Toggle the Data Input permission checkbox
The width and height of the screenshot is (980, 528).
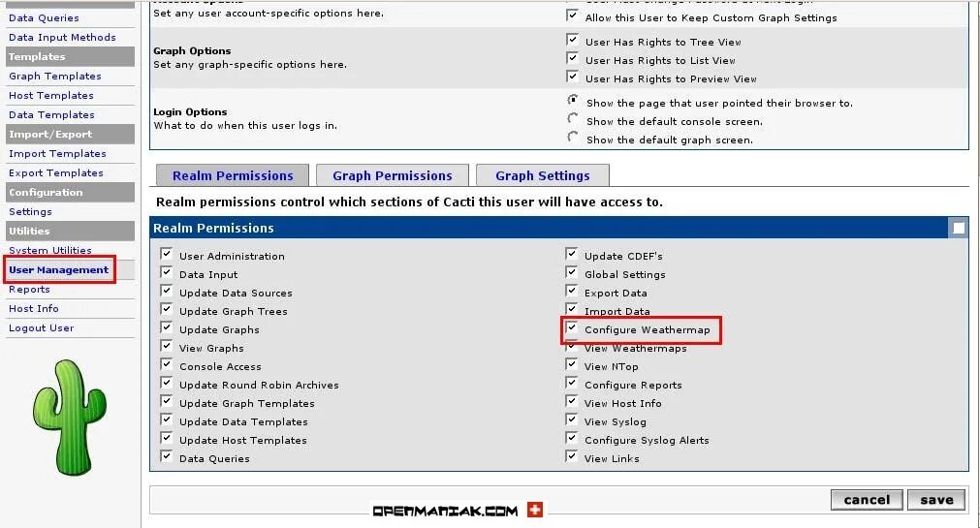pos(167,272)
